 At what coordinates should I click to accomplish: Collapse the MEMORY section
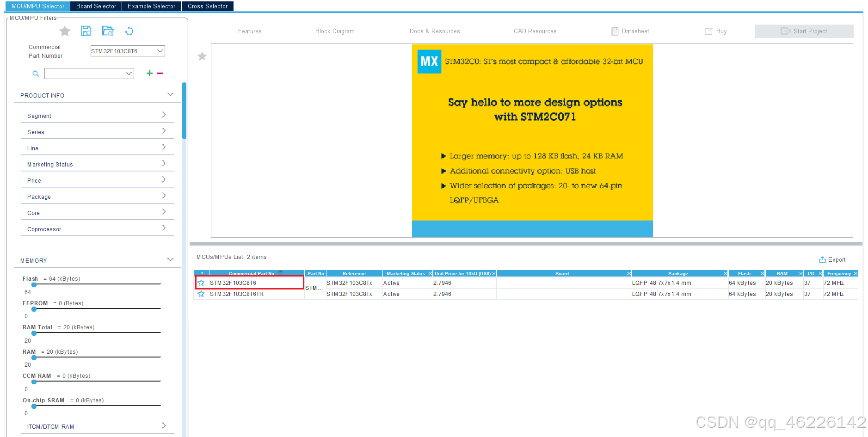pos(170,260)
